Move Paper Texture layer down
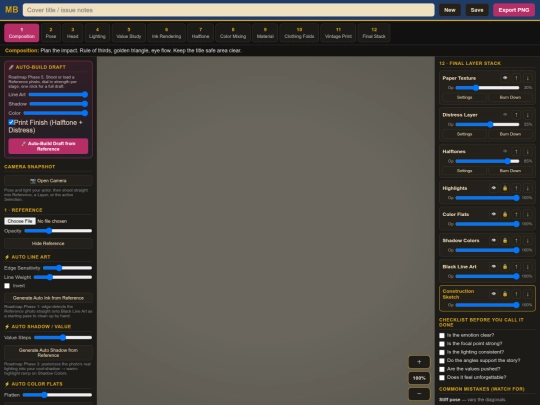Viewport: 540px width, 405px height. (527, 78)
